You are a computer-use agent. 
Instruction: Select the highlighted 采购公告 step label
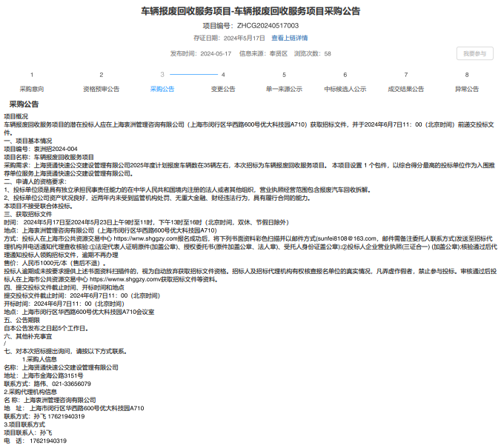162,89
